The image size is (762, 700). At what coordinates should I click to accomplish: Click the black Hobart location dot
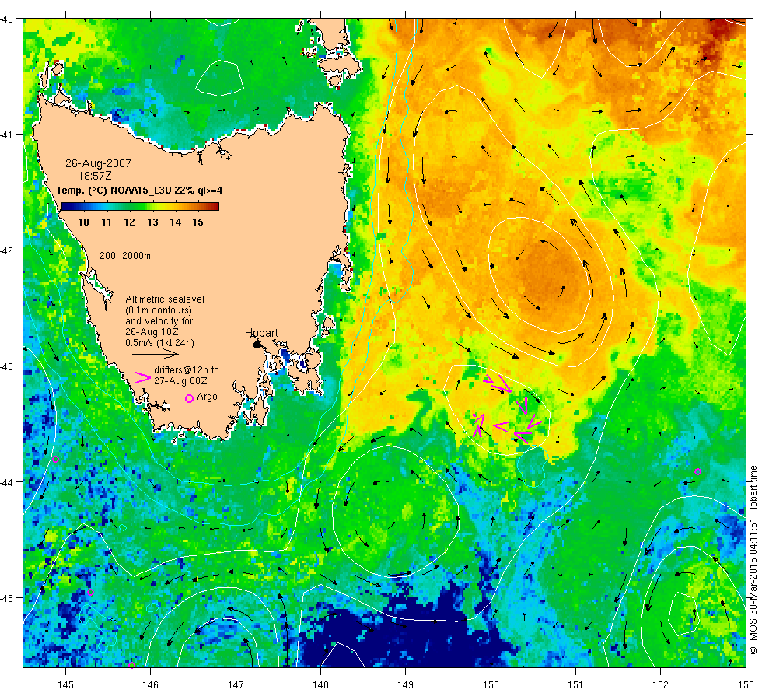click(257, 345)
